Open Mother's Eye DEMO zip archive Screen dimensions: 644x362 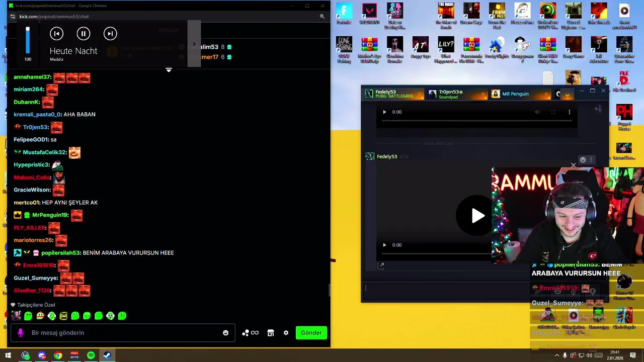[369, 50]
